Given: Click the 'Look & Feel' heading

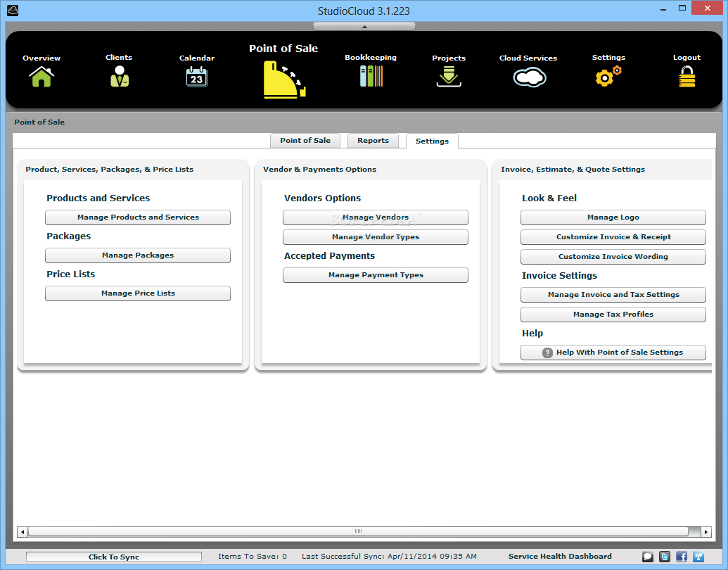Looking at the screenshot, I should pos(549,198).
